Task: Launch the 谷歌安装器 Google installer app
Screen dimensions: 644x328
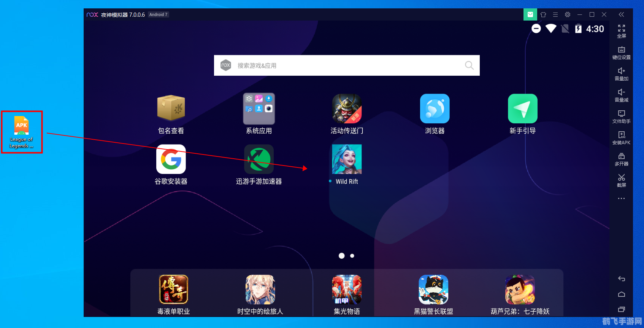Action: coord(171,159)
